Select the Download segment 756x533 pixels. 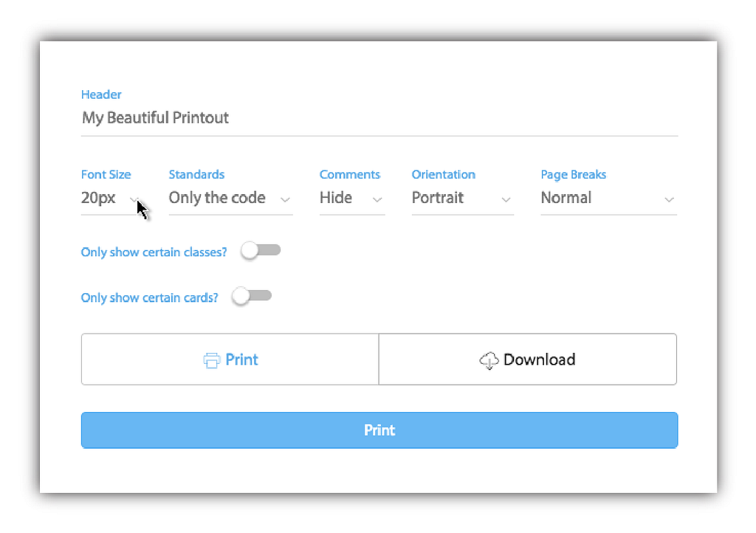528,359
